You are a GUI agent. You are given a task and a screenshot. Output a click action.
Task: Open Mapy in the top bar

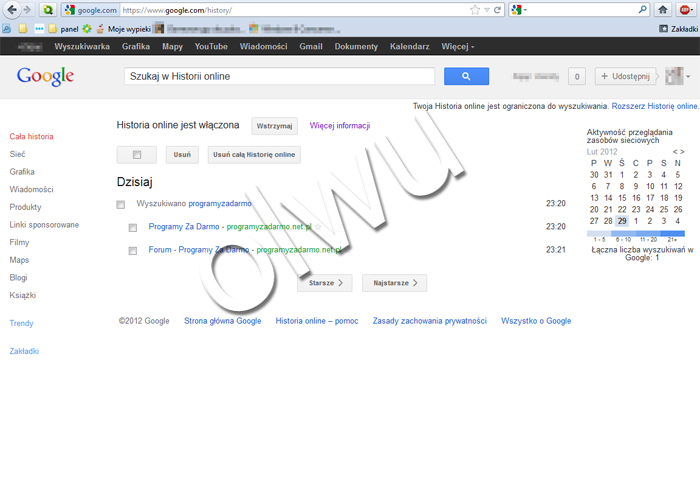point(172,46)
